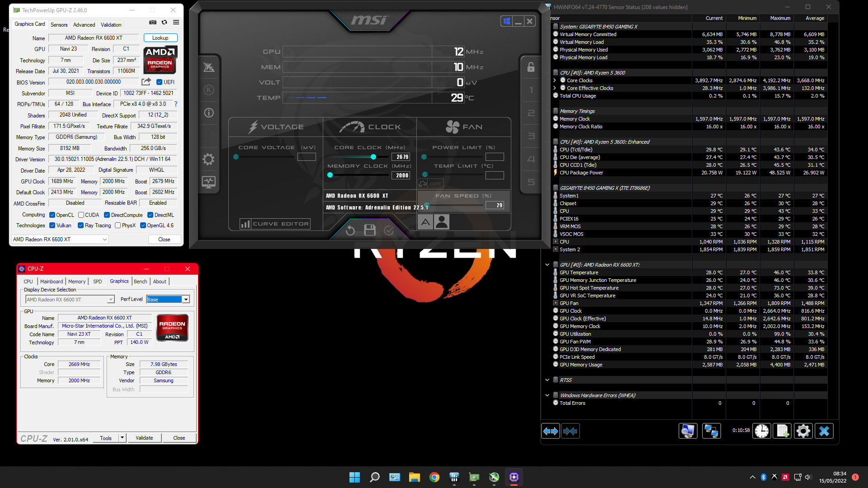
Task: Select user-defined fan profile icon
Action: [x=442, y=222]
